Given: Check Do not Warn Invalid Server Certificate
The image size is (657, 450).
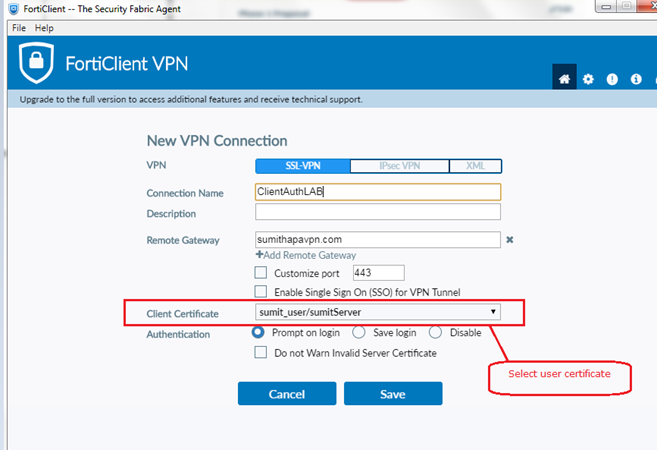Looking at the screenshot, I should tap(261, 352).
